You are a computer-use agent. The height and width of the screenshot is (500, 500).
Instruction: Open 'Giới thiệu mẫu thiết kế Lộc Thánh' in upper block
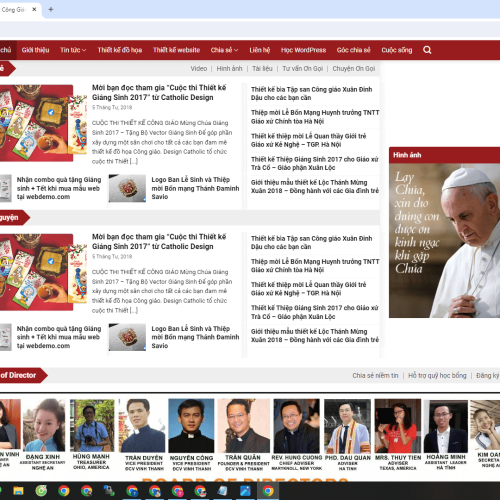[315, 186]
